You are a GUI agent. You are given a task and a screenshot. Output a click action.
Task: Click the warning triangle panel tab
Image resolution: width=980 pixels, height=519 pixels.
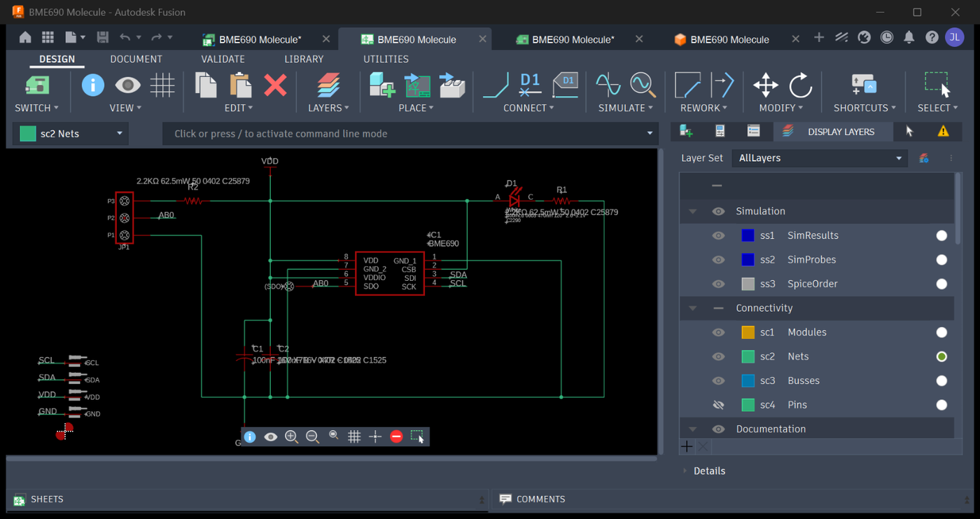(943, 131)
